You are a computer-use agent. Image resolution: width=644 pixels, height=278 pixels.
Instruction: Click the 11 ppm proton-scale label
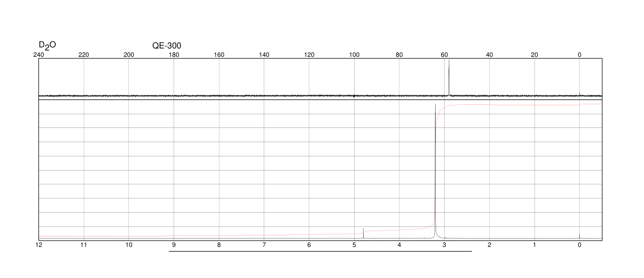tap(84, 245)
